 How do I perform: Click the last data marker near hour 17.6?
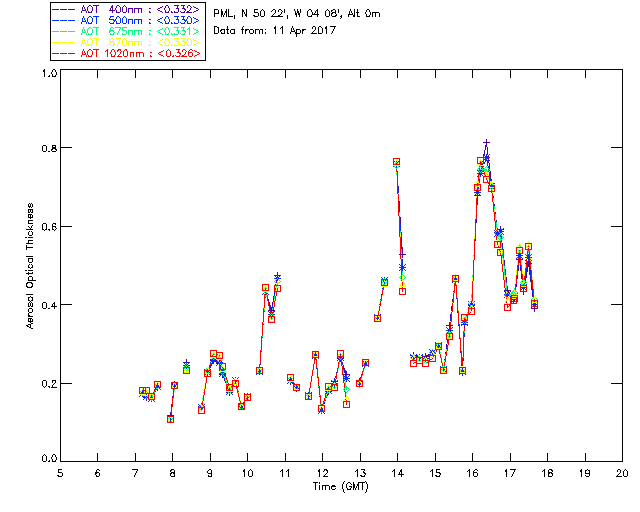click(x=534, y=304)
